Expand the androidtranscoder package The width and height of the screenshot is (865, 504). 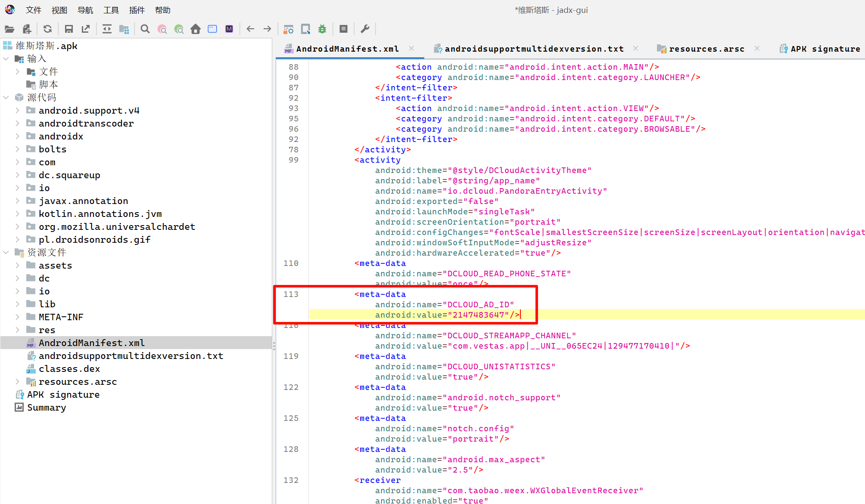[17, 123]
